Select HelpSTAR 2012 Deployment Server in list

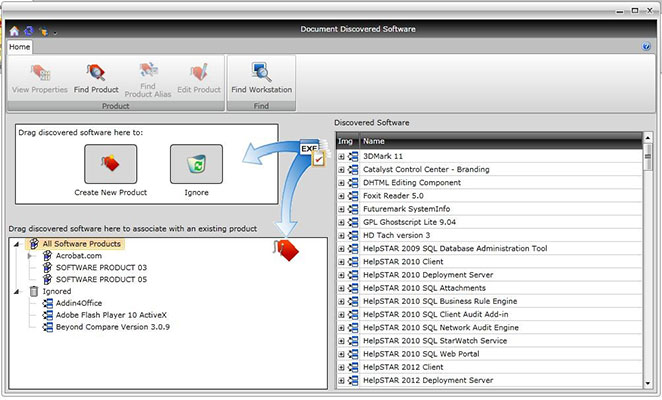coord(428,380)
